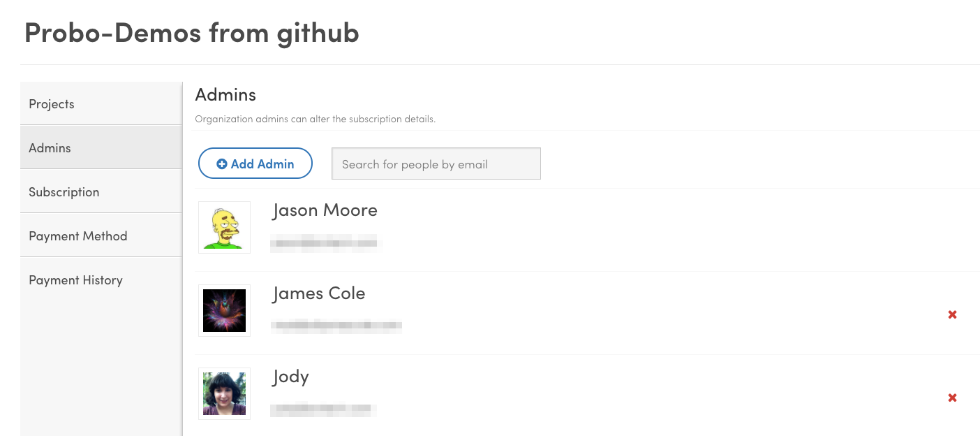This screenshot has width=980, height=436.
Task: Click Jason Moore's blurred email address
Action: pos(325,244)
